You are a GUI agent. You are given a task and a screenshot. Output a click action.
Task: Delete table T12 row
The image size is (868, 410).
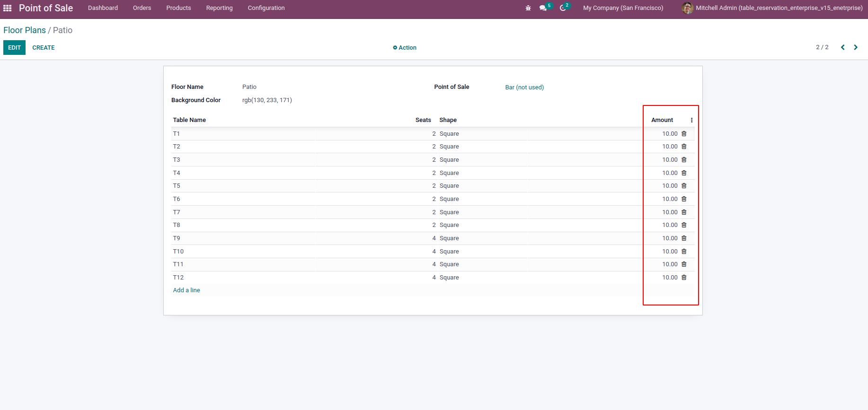pyautogui.click(x=684, y=278)
